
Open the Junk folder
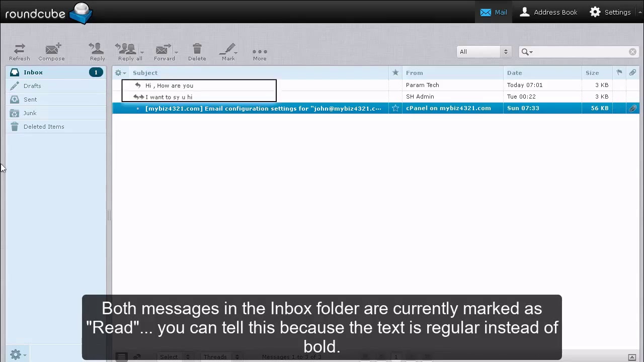click(x=56, y=113)
